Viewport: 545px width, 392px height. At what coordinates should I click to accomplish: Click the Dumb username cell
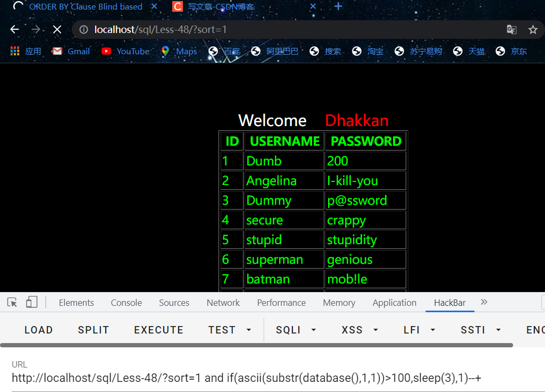click(284, 161)
